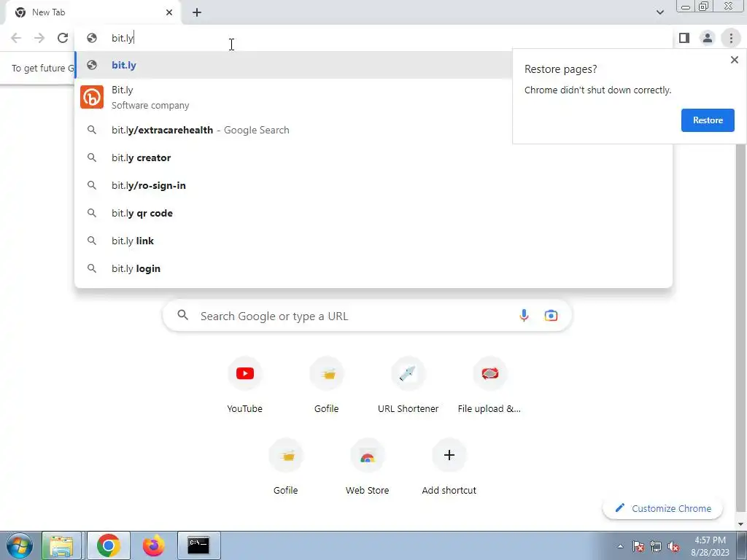Click the globe icon in address bar
This screenshot has width=747, height=560.
tap(92, 38)
